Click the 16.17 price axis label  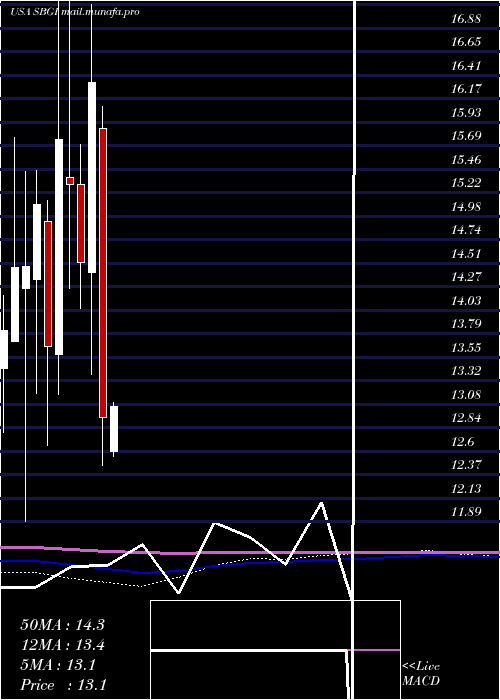[466, 89]
